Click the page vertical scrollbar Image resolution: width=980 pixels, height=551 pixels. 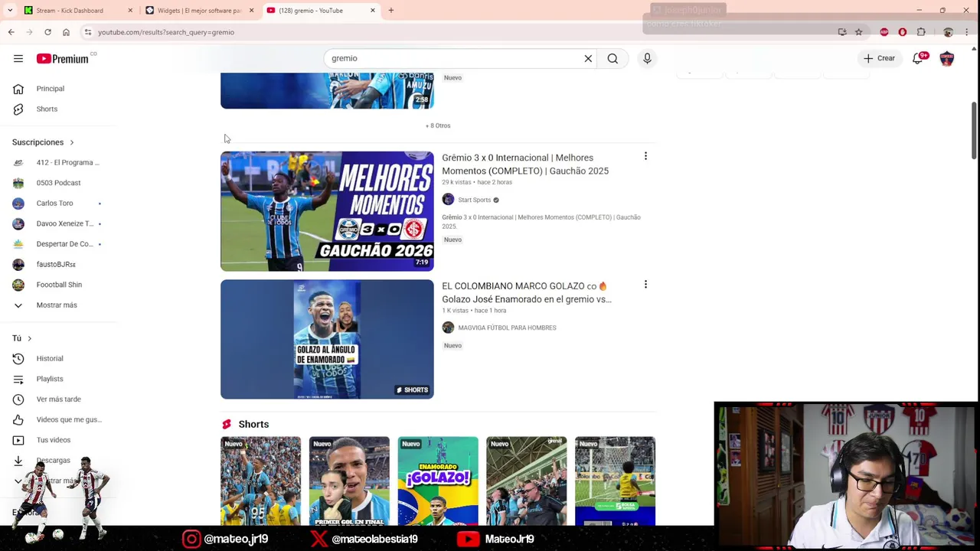click(x=975, y=130)
